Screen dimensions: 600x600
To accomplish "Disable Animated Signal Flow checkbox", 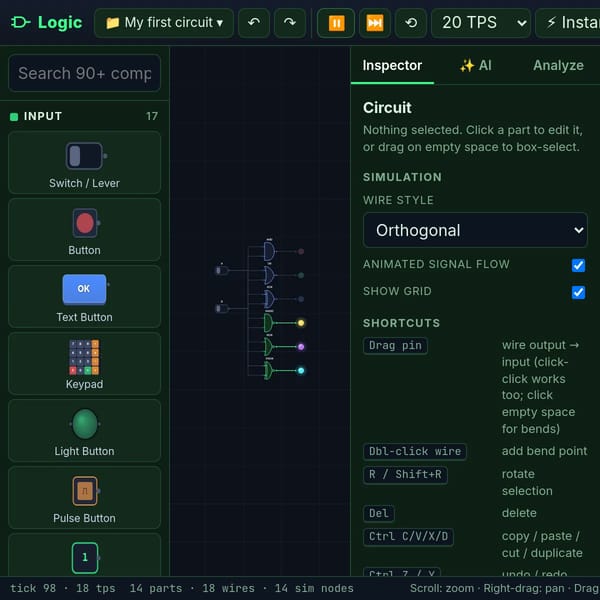I will point(578,265).
